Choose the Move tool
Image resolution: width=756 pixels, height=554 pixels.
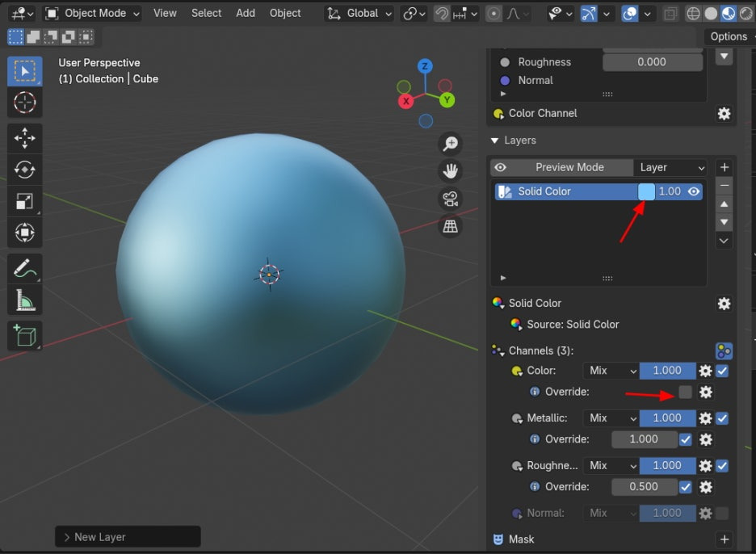24,138
